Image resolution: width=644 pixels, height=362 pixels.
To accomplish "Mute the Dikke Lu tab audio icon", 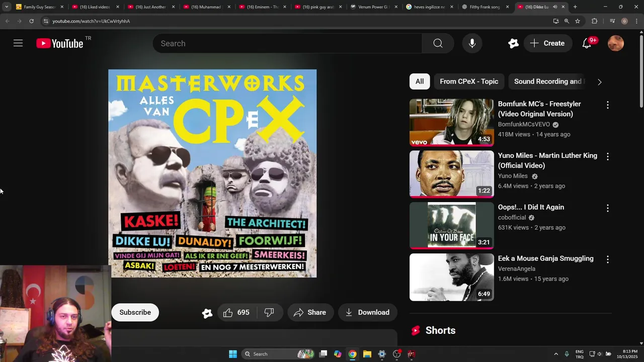I will [555, 7].
